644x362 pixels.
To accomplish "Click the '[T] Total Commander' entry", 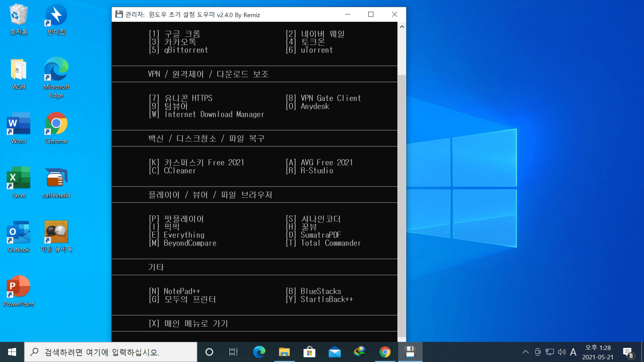I will 323,243.
